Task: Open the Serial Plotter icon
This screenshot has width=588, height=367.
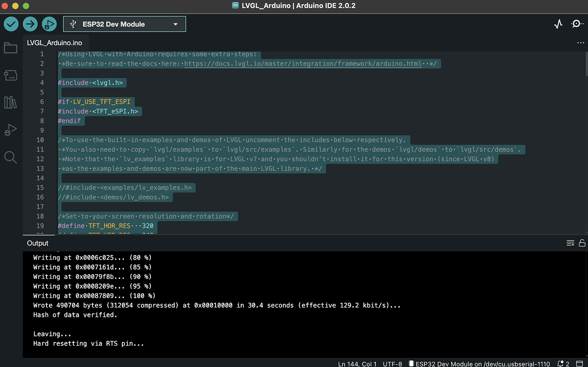Action: pos(558,24)
